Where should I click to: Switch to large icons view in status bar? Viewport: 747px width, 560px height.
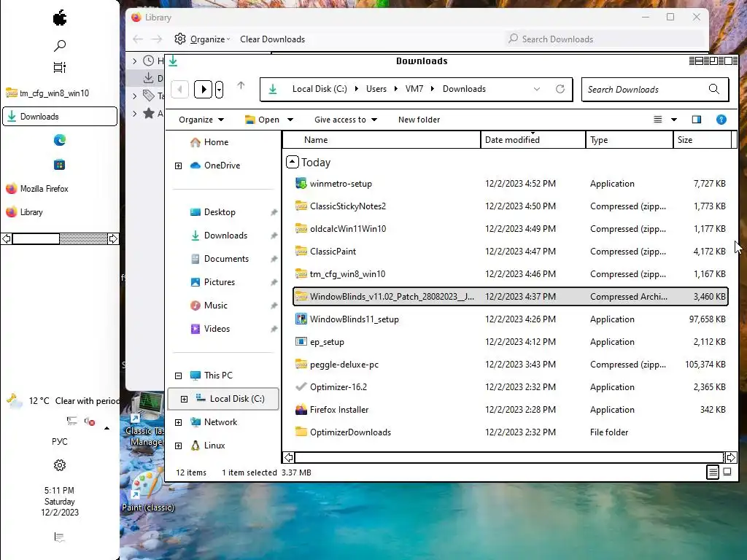(727, 472)
